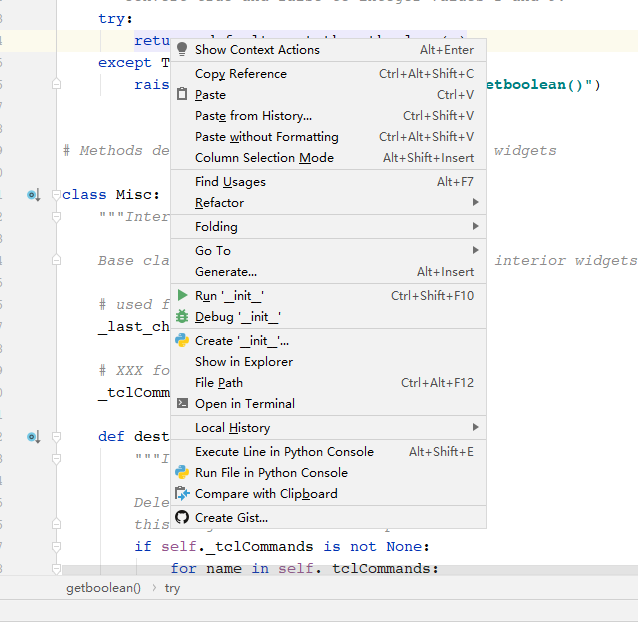Click the green run arrow icon
The image size is (638, 622).
[x=182, y=295]
